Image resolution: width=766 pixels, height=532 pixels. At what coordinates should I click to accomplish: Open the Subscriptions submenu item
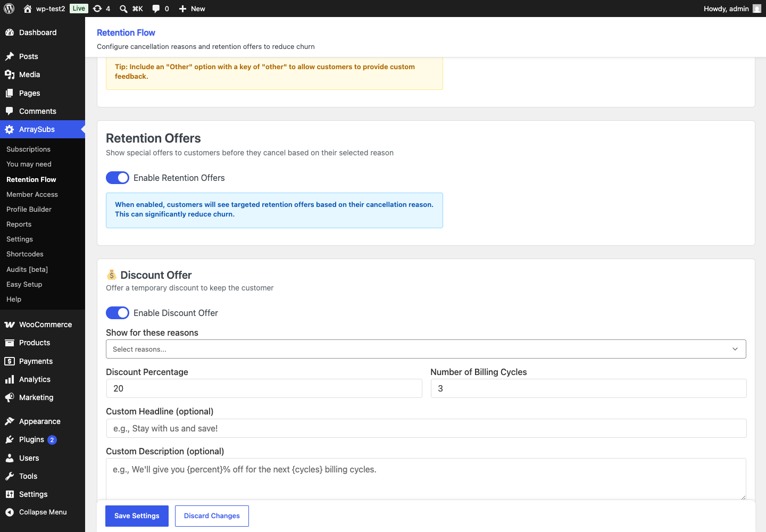point(28,149)
